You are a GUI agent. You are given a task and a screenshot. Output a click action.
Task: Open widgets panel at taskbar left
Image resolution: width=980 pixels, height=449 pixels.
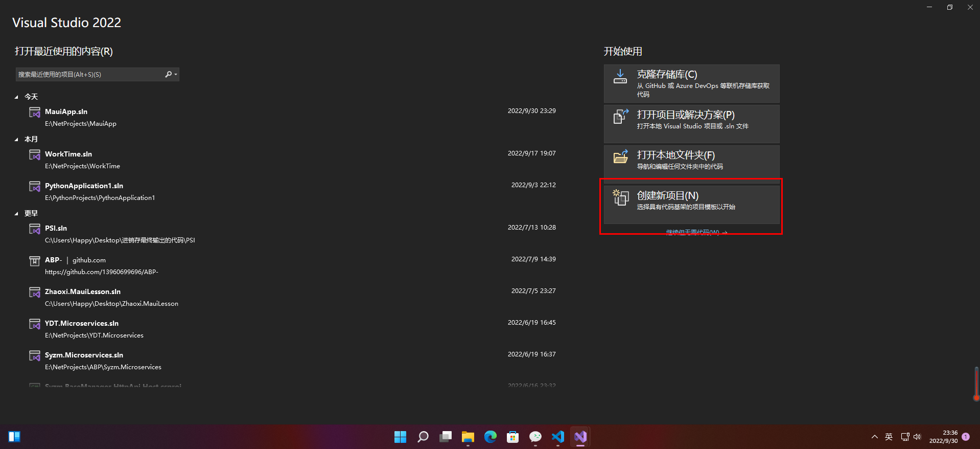pyautogui.click(x=14, y=437)
